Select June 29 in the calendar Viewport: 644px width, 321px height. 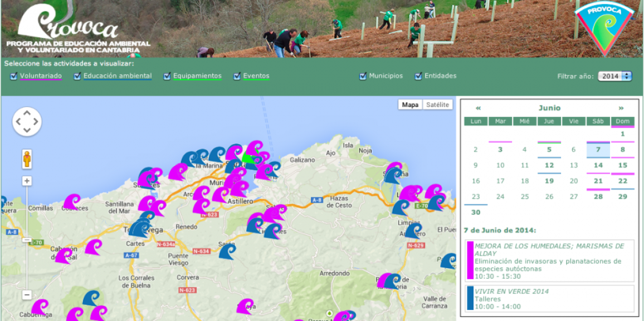(623, 197)
